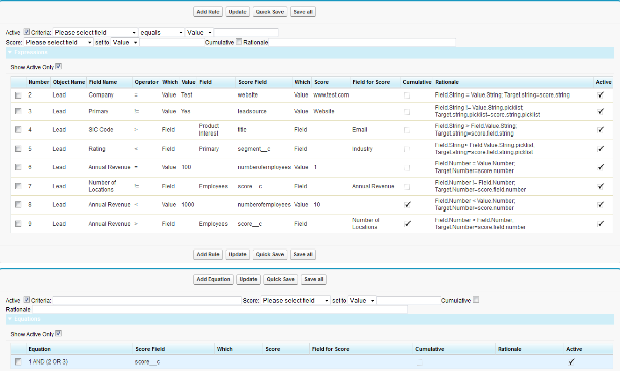Tick the select checkbox for rule 4 SIC Code

[18, 130]
